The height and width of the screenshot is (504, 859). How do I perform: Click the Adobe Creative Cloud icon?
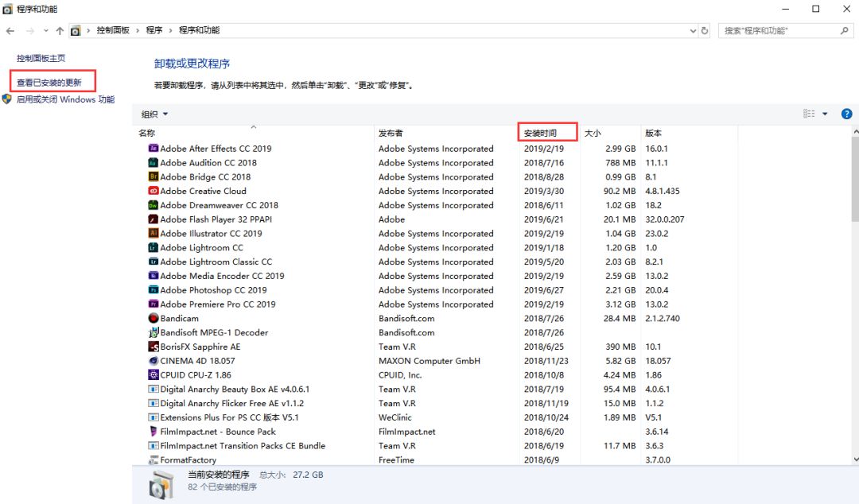tap(154, 191)
